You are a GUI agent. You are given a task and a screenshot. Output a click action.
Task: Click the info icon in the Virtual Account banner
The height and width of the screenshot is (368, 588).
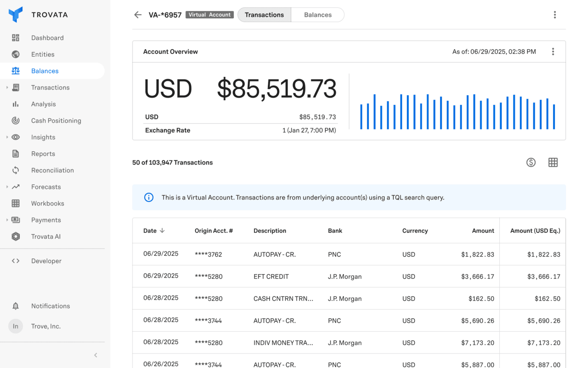(148, 197)
